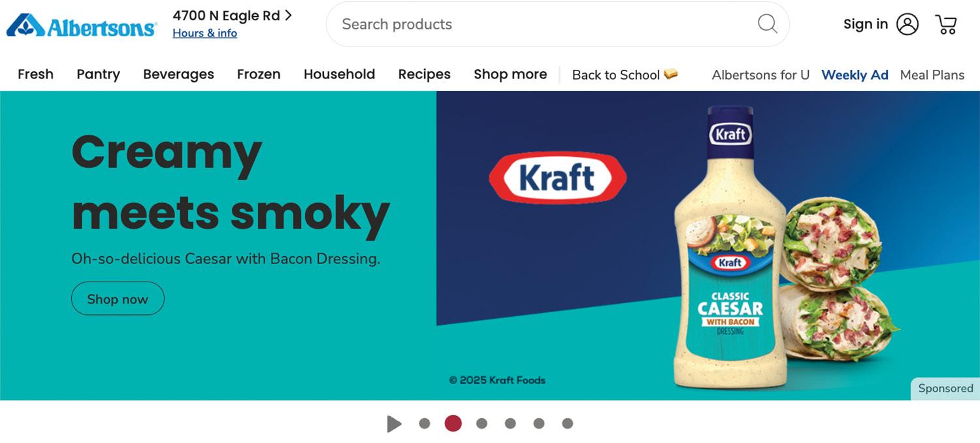Play the banner carousel
The height and width of the screenshot is (443, 980).
pyautogui.click(x=393, y=423)
